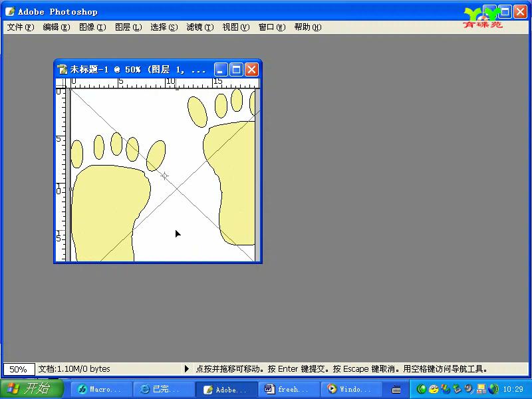This screenshot has width=532, height=399.
Task: Close the Adobe Photoshop main window
Action: point(520,11)
